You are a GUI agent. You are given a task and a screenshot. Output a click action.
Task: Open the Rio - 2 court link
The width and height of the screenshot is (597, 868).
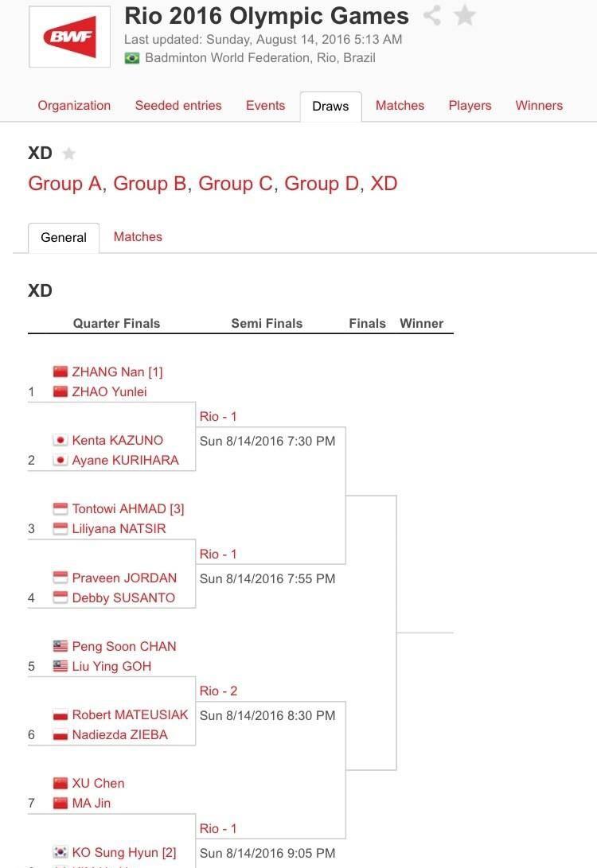pos(218,691)
